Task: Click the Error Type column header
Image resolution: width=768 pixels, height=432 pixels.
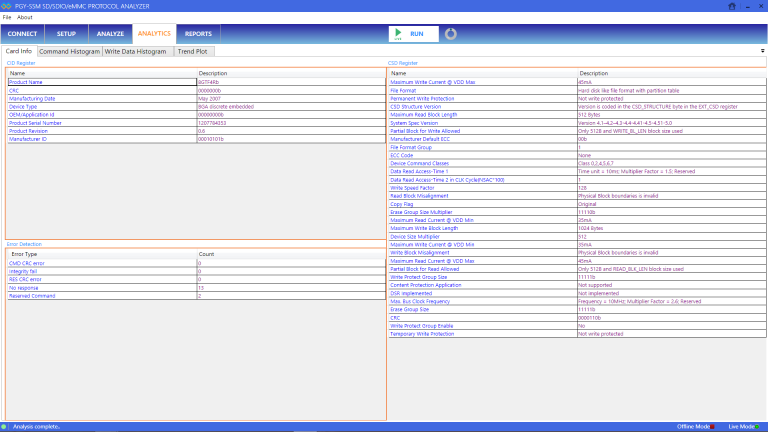Action: click(102, 254)
